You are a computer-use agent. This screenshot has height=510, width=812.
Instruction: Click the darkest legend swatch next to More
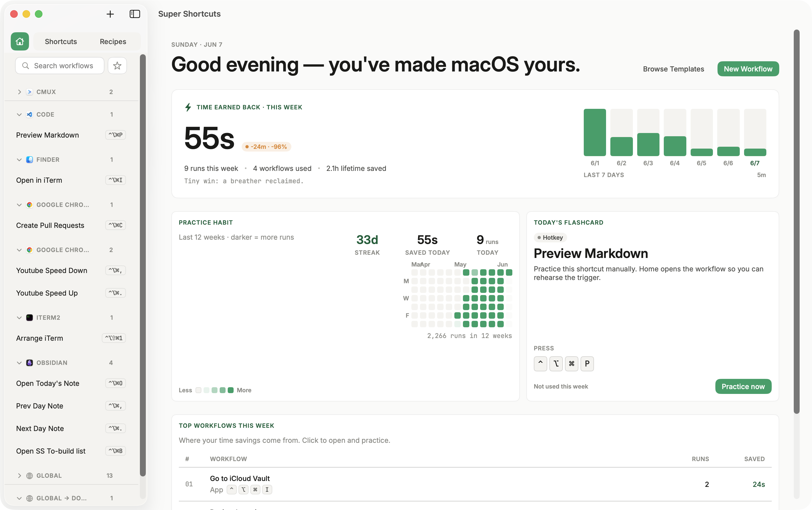point(231,390)
